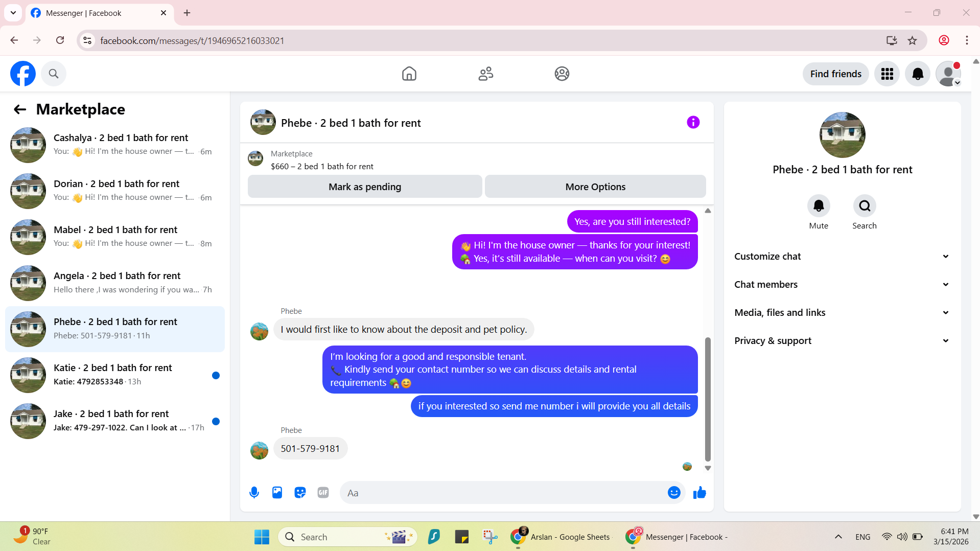Click the listing house thumbnail in right panel
The image size is (980, 551).
[x=842, y=135]
